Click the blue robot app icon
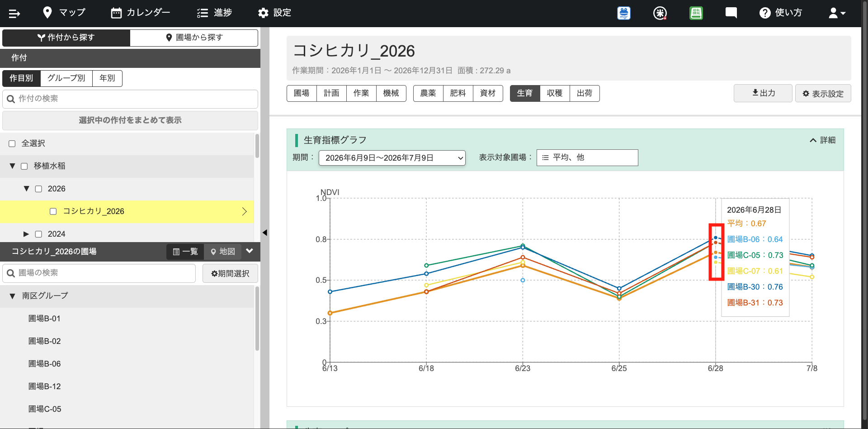The height and width of the screenshot is (429, 868). [x=624, y=13]
